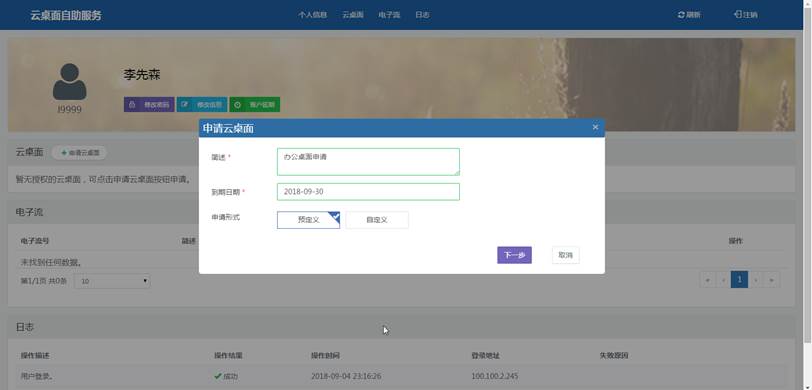812x390 pixels.
Task: Click the first-page pagination arrow
Action: 707,280
